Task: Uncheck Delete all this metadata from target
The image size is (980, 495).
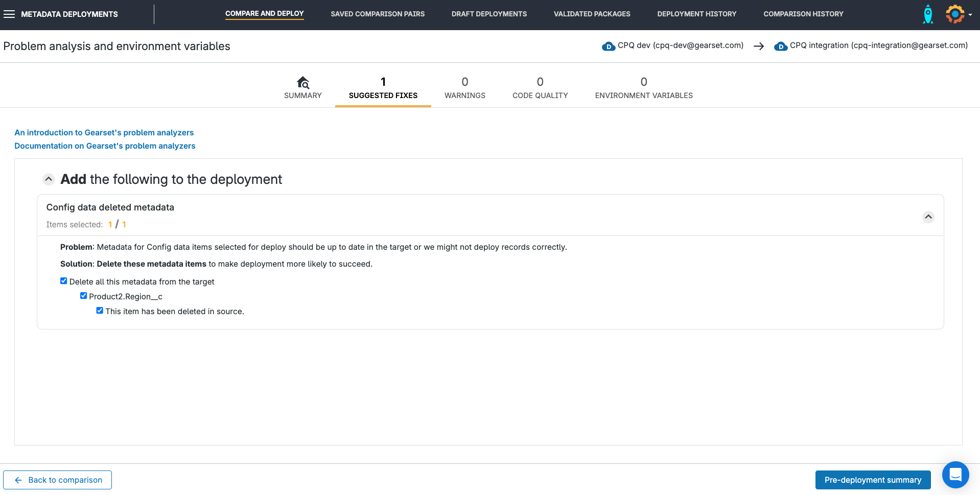Action: tap(64, 281)
